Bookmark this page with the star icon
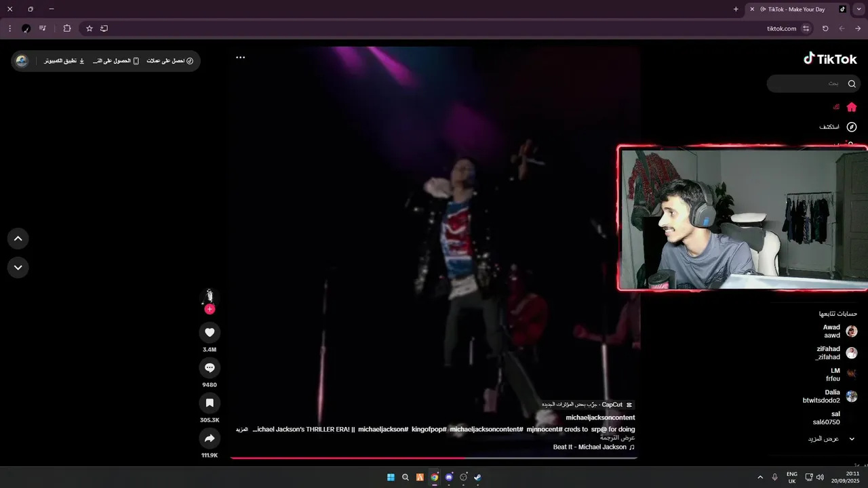868x488 pixels. click(89, 28)
